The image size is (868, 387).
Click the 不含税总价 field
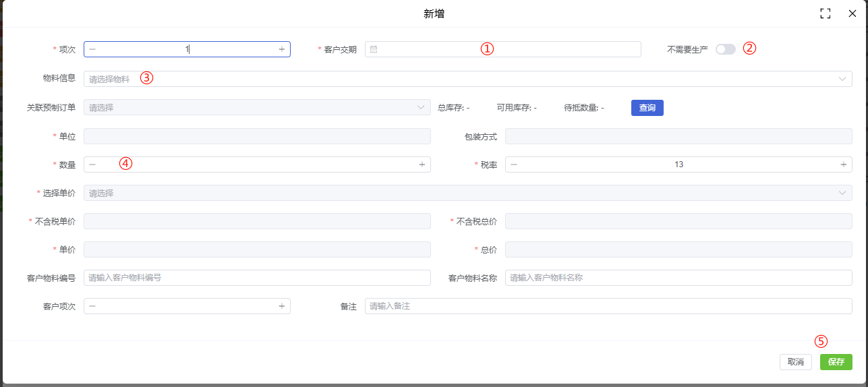678,221
